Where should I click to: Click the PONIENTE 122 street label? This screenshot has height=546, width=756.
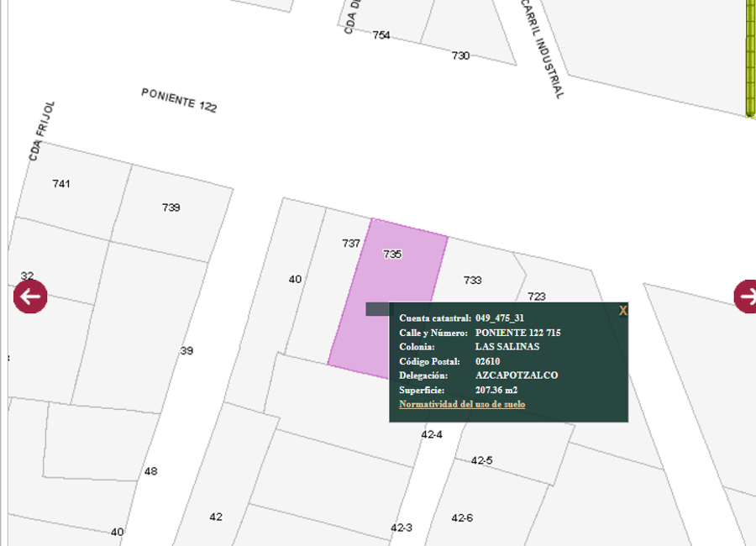click(x=179, y=100)
